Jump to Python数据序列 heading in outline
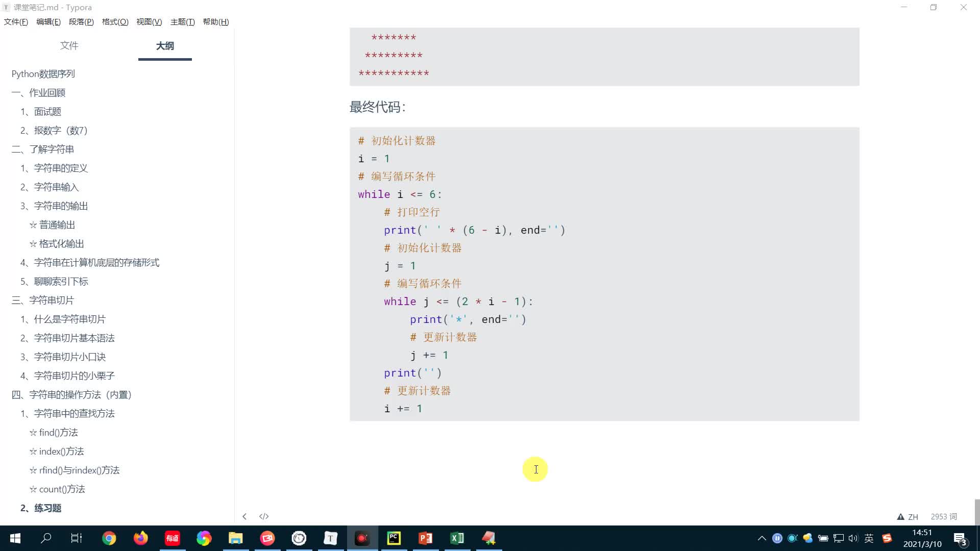Screen dimensions: 980x551 coord(43,74)
